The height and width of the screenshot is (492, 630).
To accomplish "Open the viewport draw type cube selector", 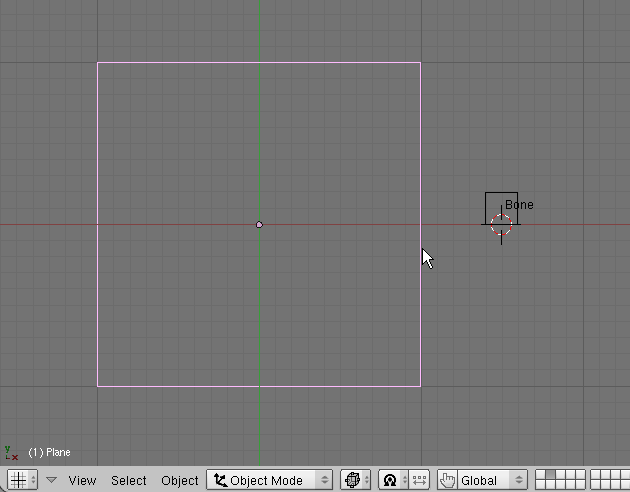I will (356, 480).
